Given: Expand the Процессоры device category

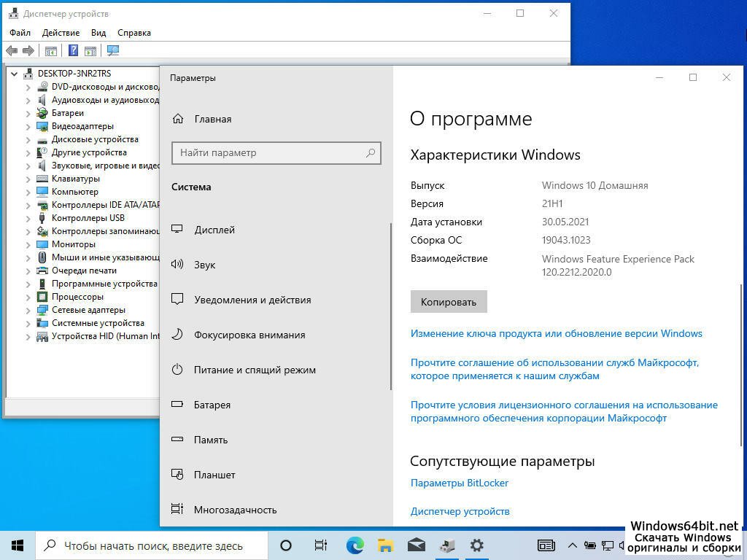Looking at the screenshot, I should (x=28, y=297).
